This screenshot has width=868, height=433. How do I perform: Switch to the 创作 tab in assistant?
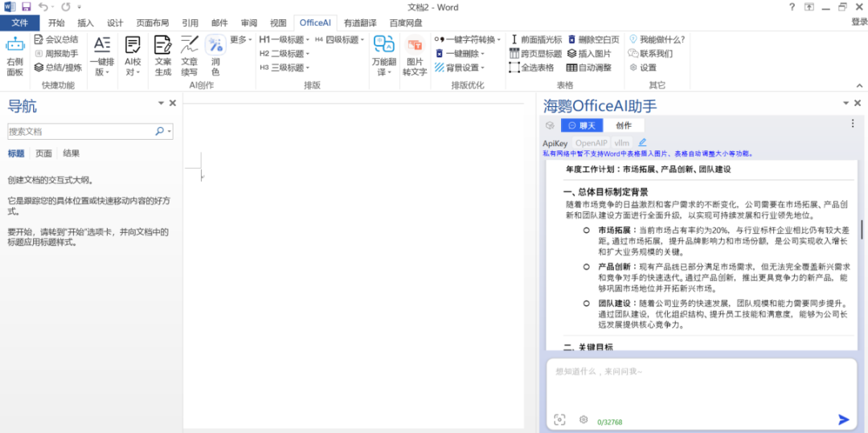[624, 125]
